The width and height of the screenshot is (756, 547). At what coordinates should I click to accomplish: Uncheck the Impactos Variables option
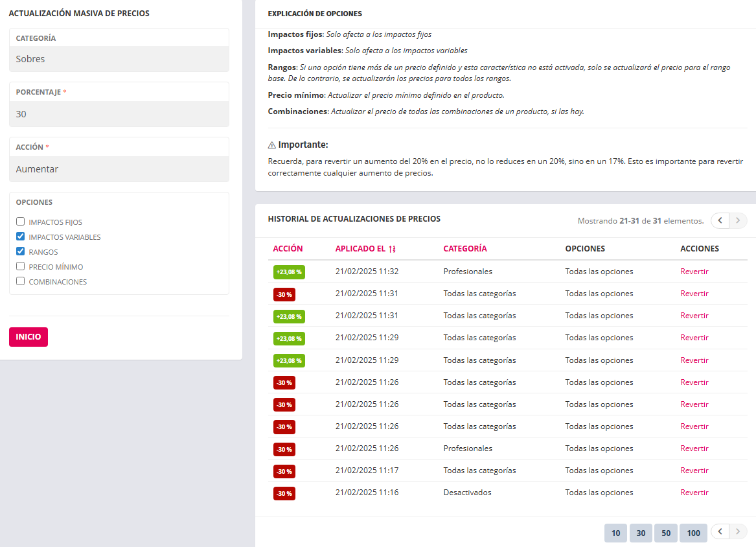[21, 237]
